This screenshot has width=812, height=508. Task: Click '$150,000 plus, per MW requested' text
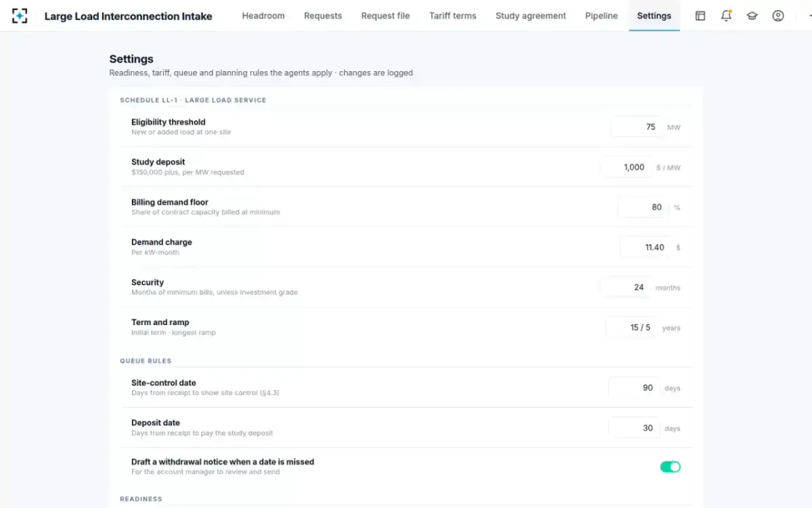coord(187,172)
